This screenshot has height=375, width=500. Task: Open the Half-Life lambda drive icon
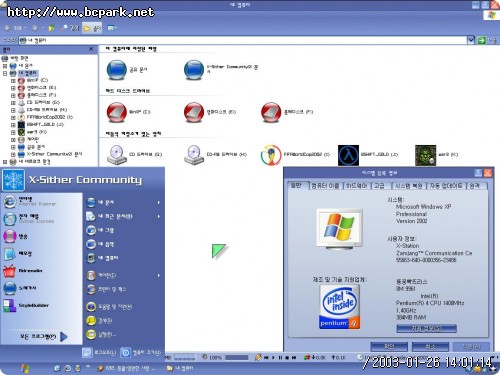(x=348, y=155)
